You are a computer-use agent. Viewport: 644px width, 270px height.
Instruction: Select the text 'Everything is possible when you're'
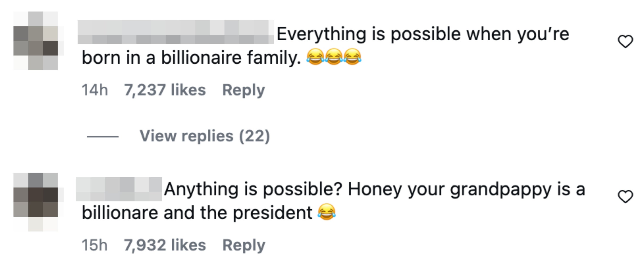423,35
